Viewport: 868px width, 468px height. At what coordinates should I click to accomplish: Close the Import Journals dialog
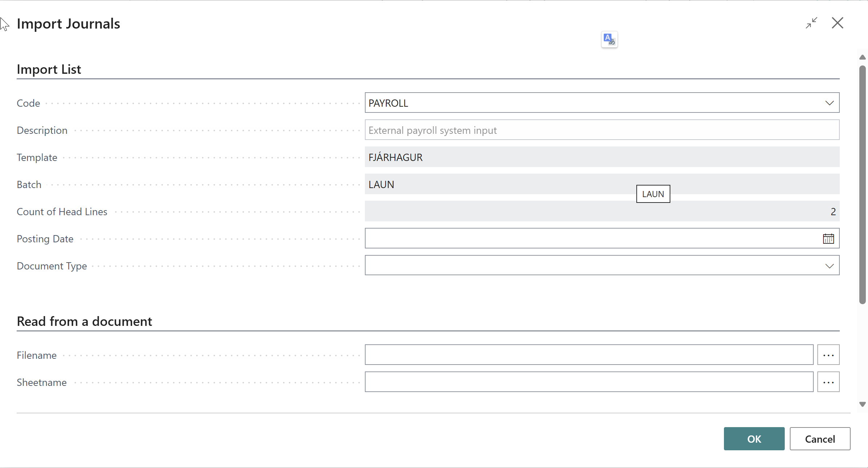[837, 23]
